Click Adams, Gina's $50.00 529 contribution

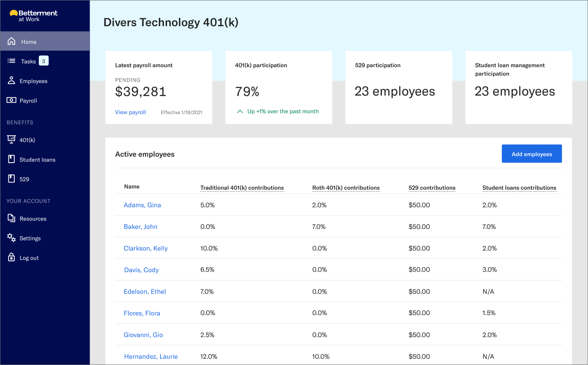pos(419,205)
